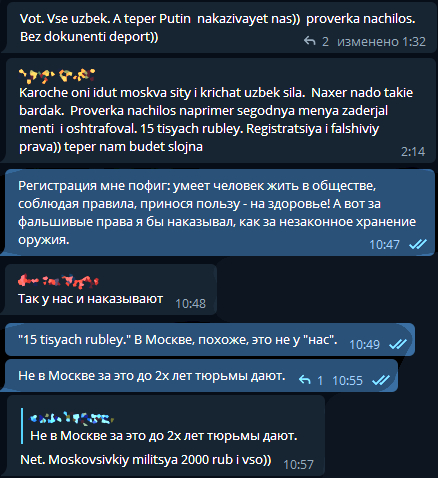Click the 10:57 message timestamp
438x478 pixels.
tap(298, 464)
